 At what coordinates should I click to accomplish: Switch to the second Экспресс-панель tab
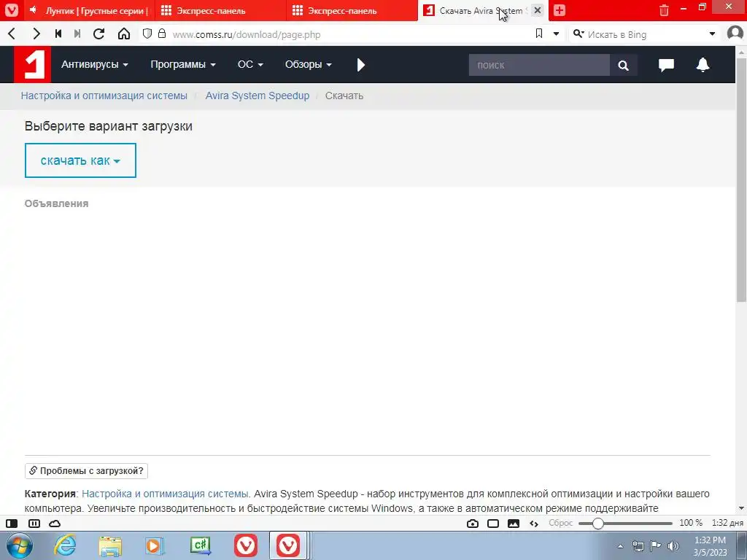[352, 10]
